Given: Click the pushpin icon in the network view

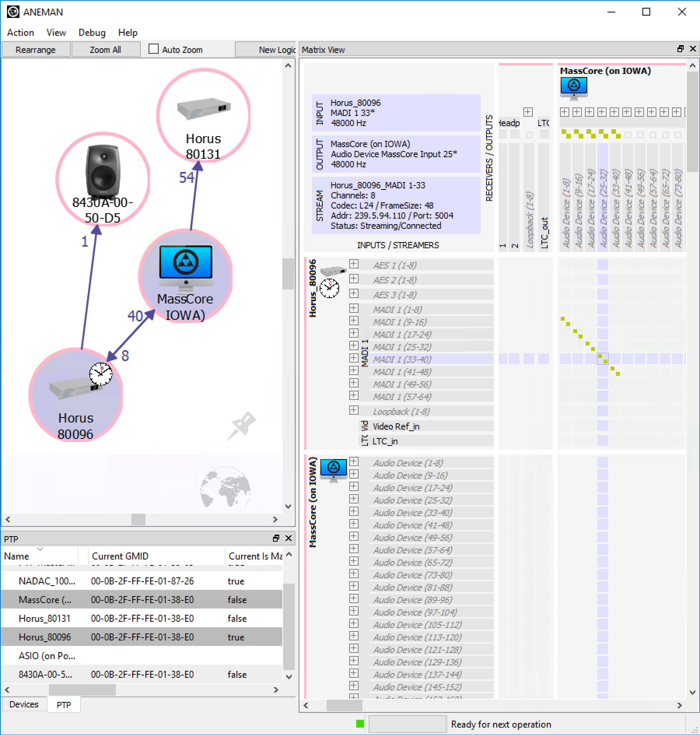Looking at the screenshot, I should click(241, 426).
